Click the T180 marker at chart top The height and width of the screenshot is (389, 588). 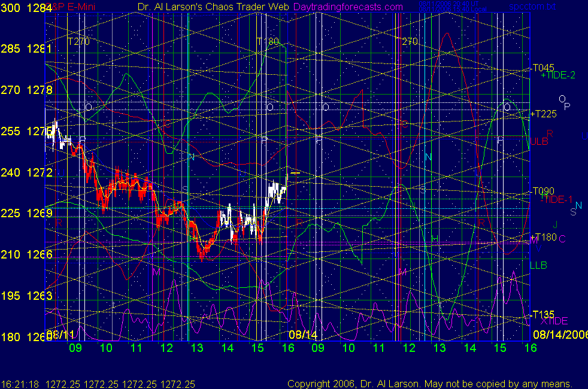[268, 41]
